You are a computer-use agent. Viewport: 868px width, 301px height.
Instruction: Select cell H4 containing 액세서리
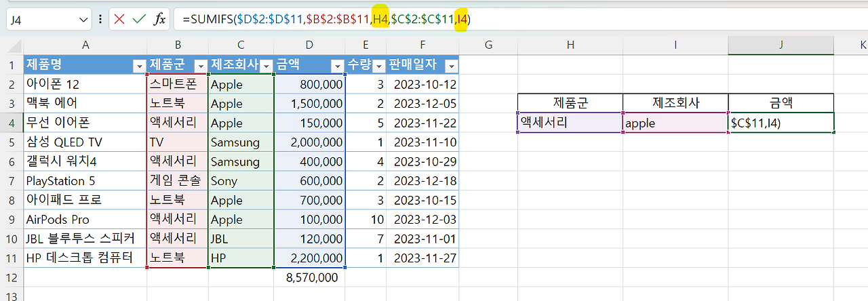(x=570, y=123)
